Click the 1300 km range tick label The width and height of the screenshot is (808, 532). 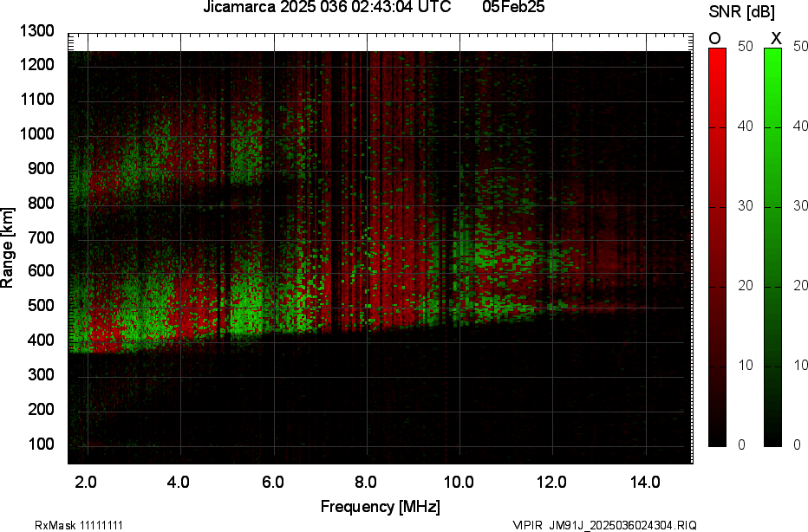pos(38,32)
